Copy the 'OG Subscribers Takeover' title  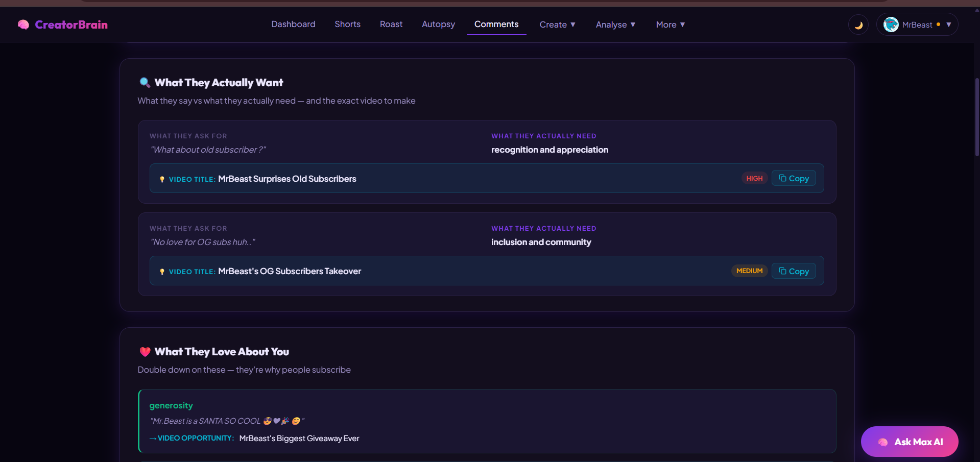(794, 271)
